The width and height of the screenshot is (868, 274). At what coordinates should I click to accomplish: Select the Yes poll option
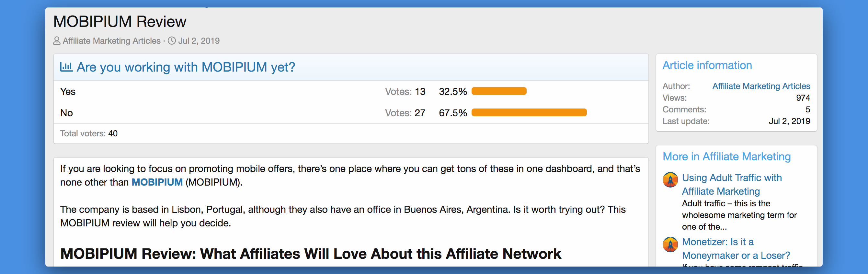[x=68, y=91]
